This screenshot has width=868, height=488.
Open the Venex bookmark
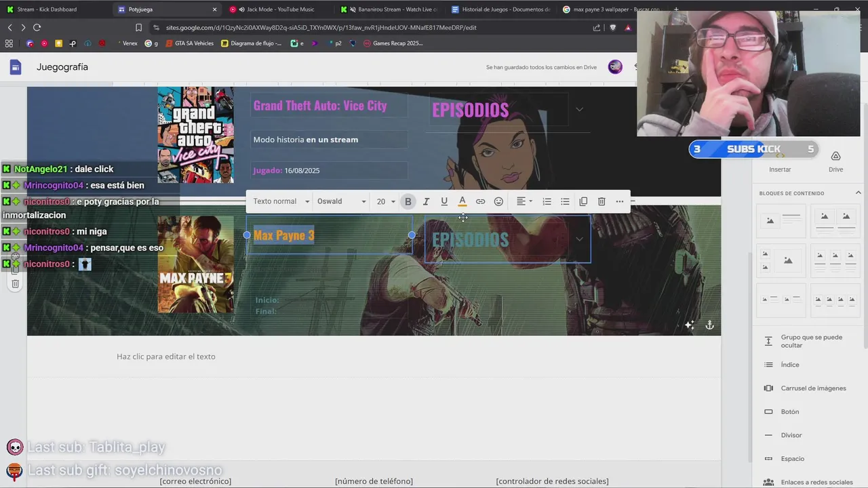click(x=127, y=43)
